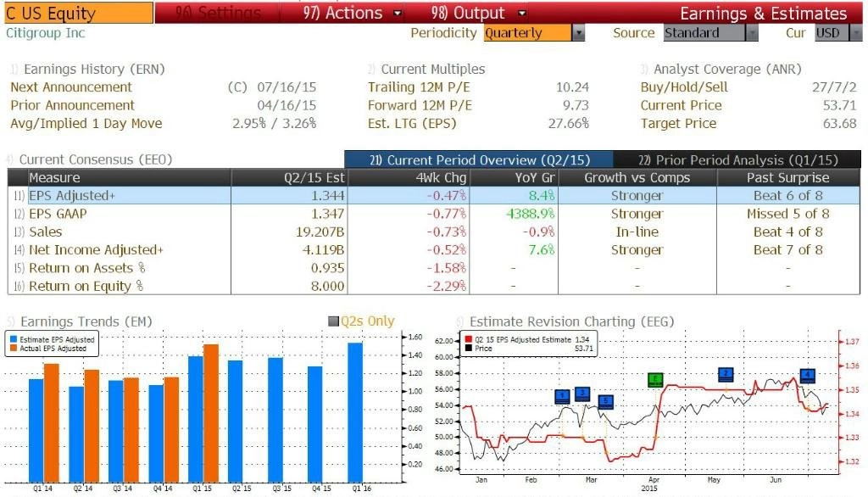Click the Q2/15 Est column header

(x=290, y=178)
